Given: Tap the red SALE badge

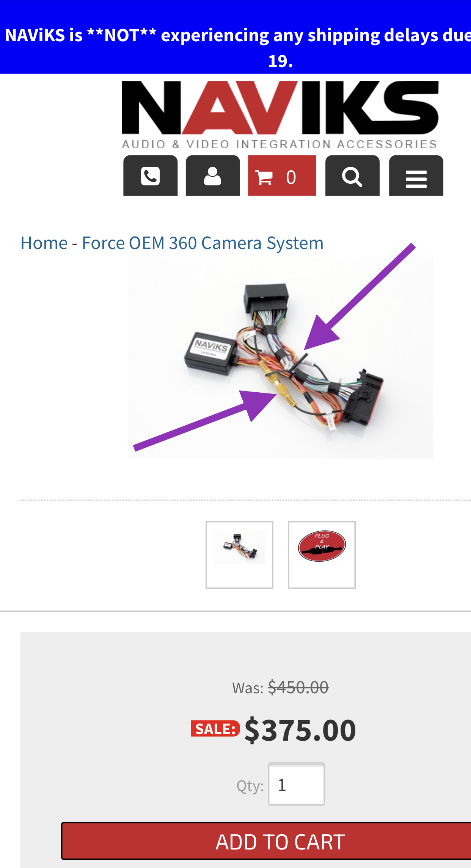Looking at the screenshot, I should coord(215,729).
